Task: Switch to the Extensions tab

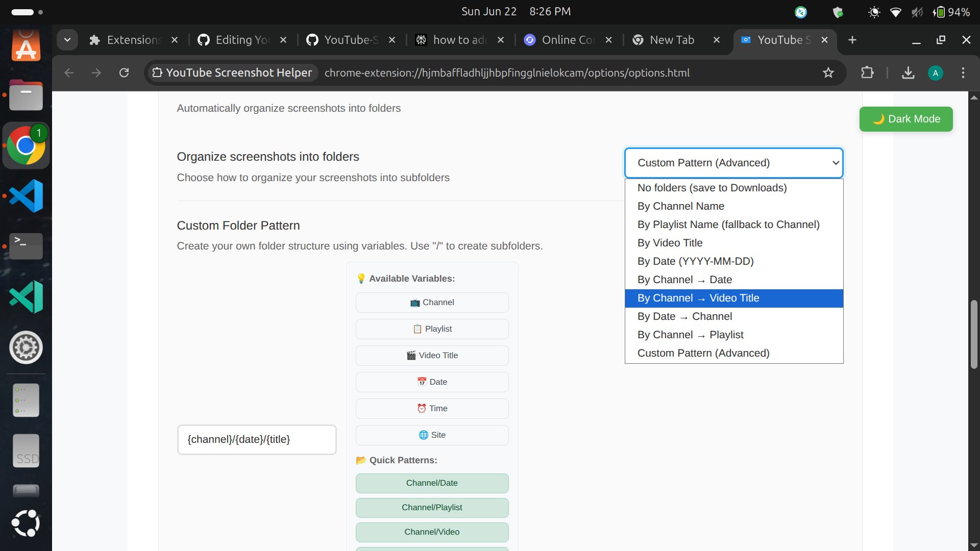Action: pyautogui.click(x=133, y=40)
